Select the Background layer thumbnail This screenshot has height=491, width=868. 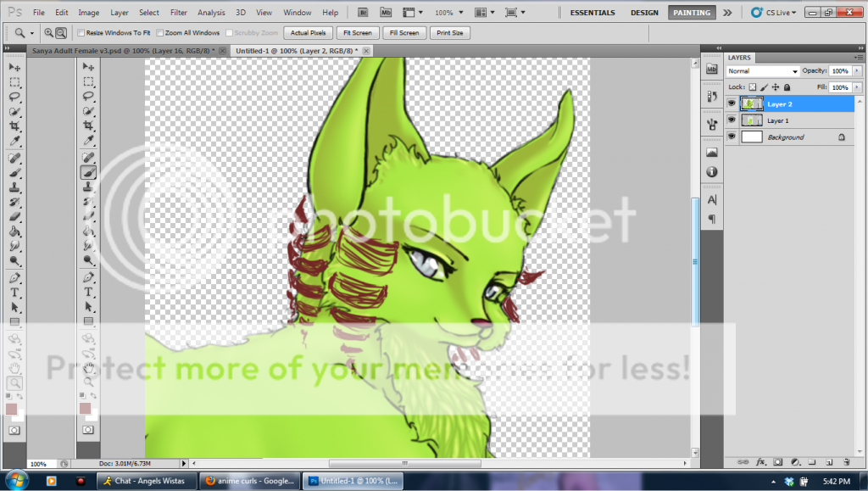pyautogui.click(x=752, y=137)
